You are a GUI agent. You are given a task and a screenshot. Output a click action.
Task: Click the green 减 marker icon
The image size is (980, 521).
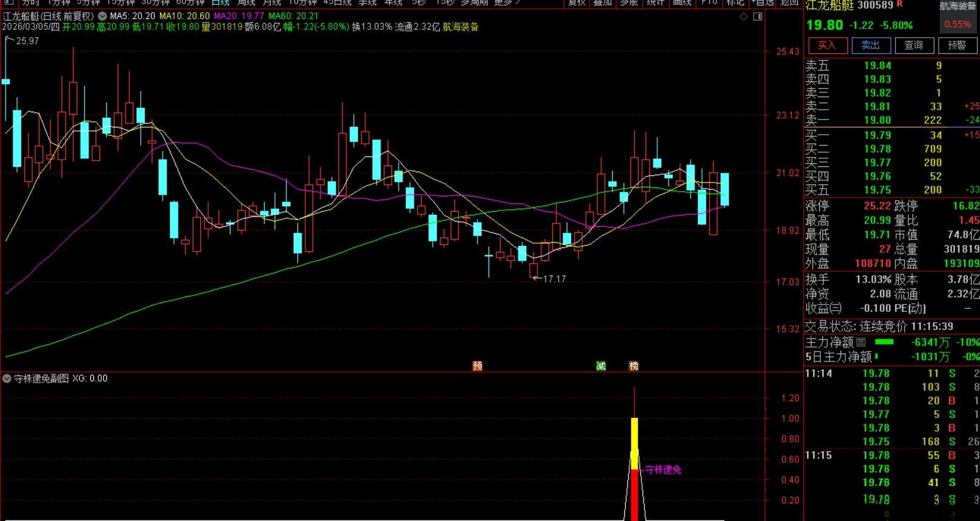tap(601, 366)
